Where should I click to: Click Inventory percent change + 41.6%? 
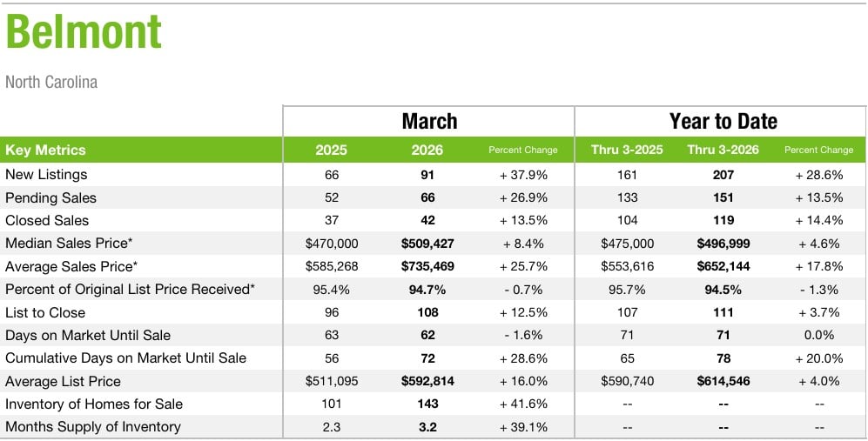coord(522,404)
